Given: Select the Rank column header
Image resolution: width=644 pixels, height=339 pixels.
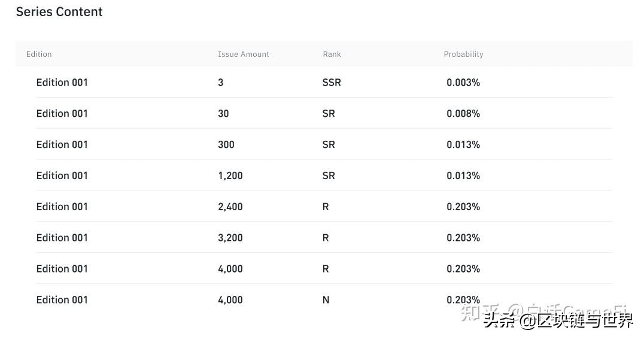Looking at the screenshot, I should 332,54.
